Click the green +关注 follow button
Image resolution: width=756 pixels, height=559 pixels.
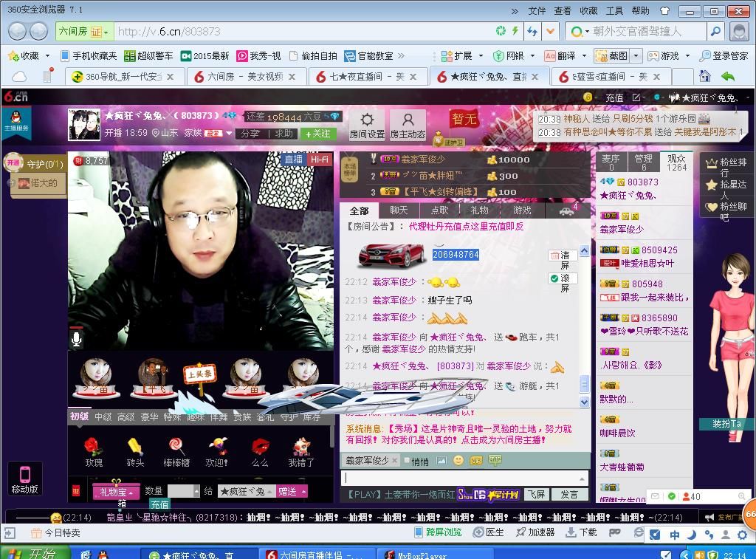click(318, 134)
